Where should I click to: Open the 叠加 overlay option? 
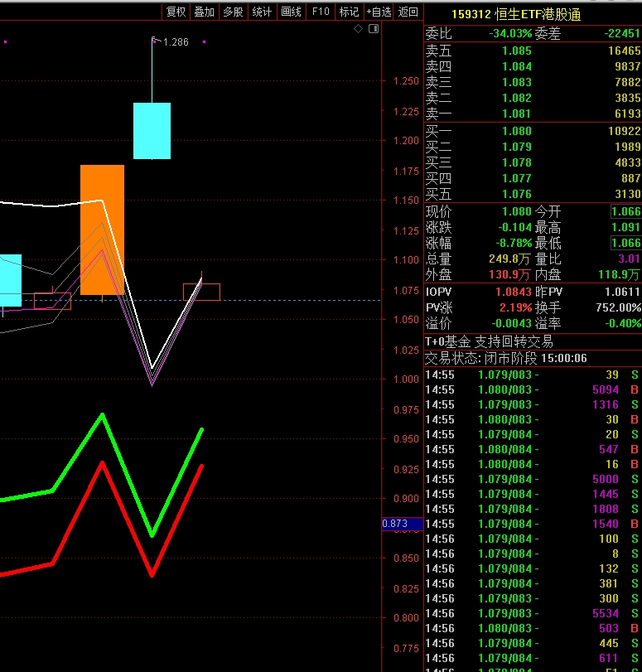click(204, 12)
